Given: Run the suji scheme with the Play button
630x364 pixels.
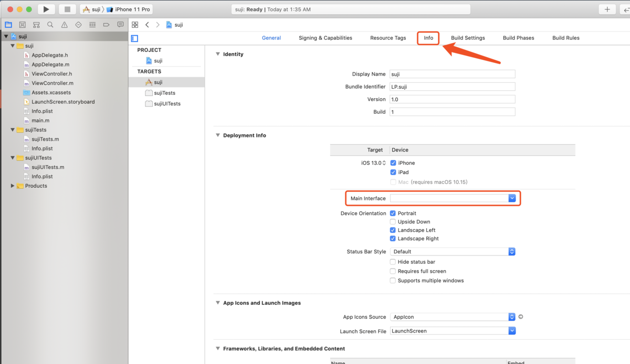Looking at the screenshot, I should [46, 9].
